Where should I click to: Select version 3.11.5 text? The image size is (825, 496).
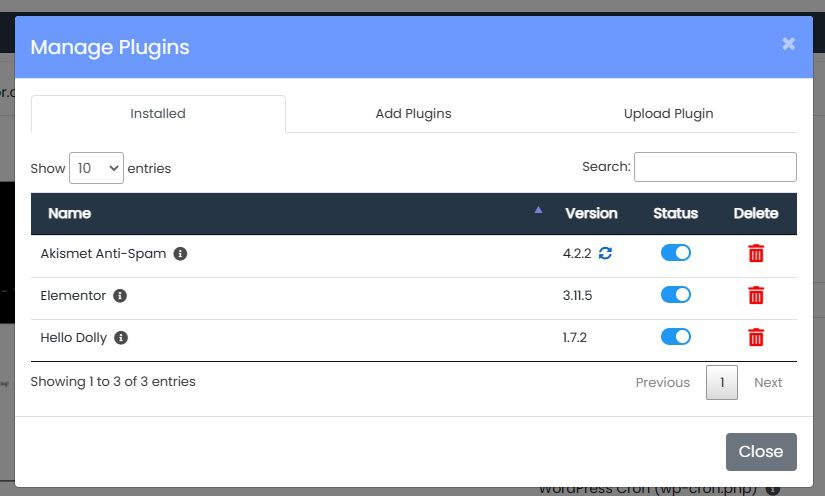pyautogui.click(x=577, y=296)
